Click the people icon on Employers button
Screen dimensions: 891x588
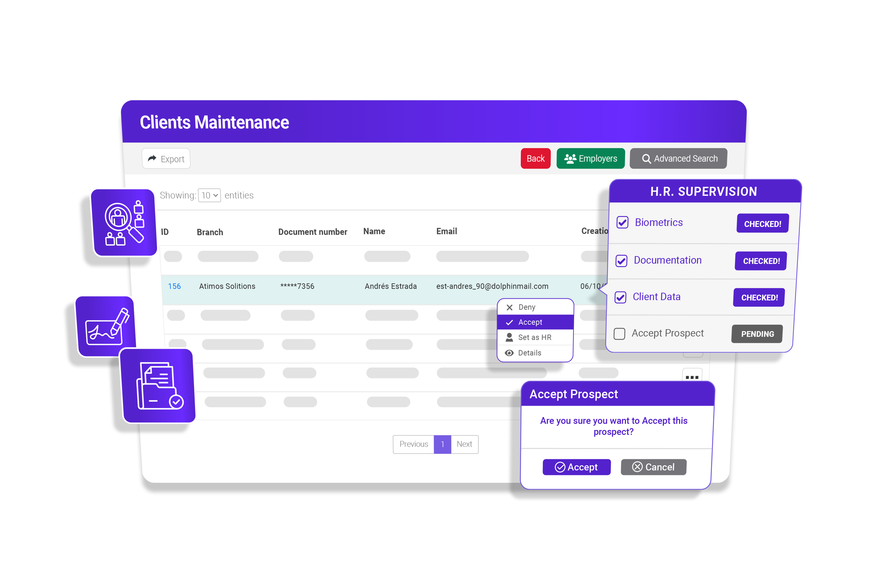pos(570,159)
